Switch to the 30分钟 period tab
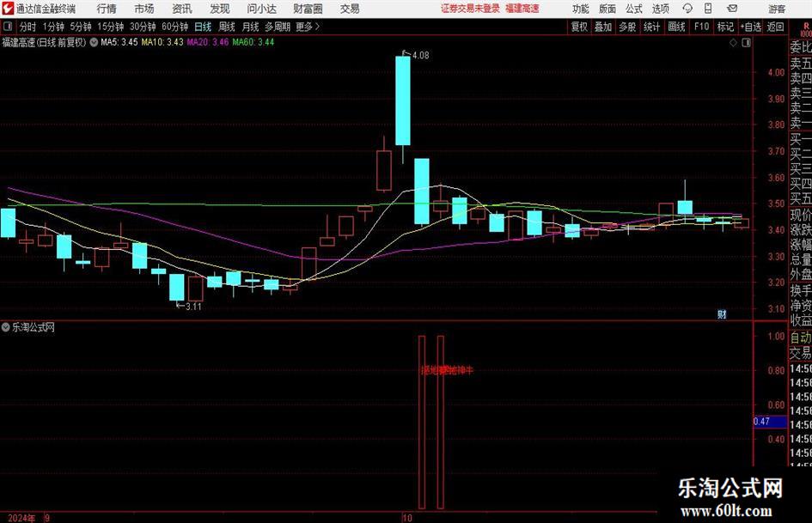Image resolution: width=812 pixels, height=523 pixels. (143, 27)
